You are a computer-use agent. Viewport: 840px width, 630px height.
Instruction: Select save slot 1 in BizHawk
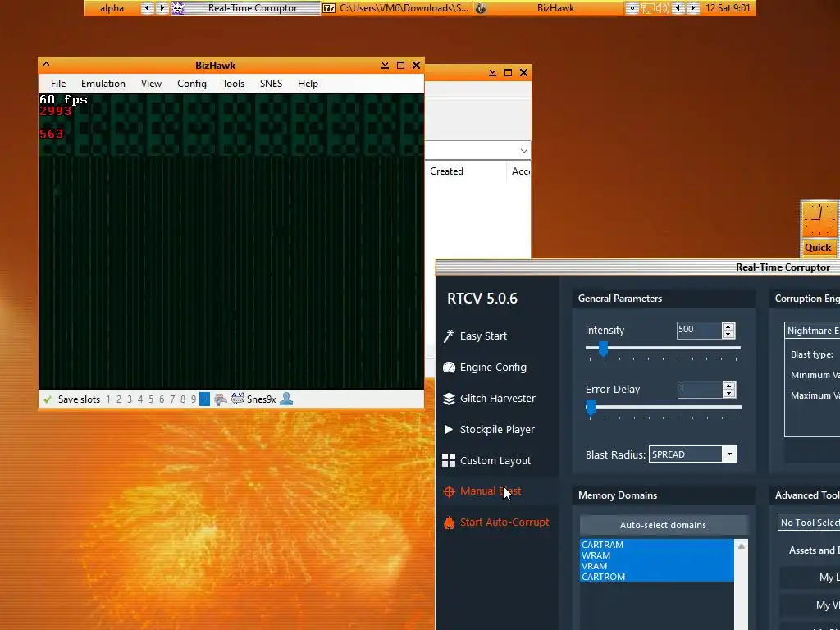tap(108, 399)
